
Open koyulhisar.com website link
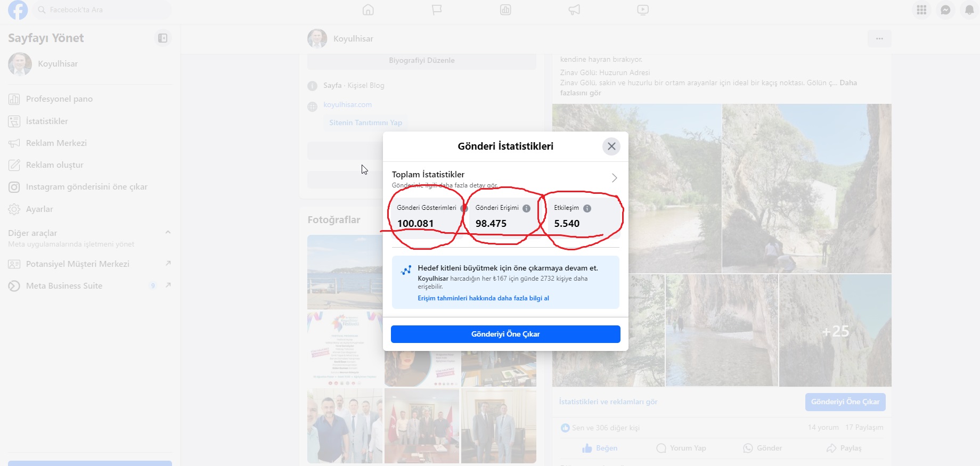[347, 104]
